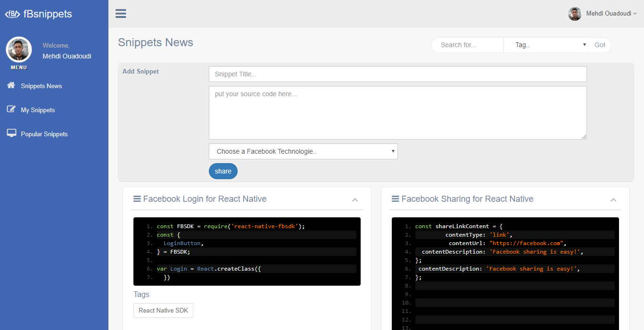Open Choose a Facebook Technologie dropdown
644x330 pixels.
[x=303, y=151]
